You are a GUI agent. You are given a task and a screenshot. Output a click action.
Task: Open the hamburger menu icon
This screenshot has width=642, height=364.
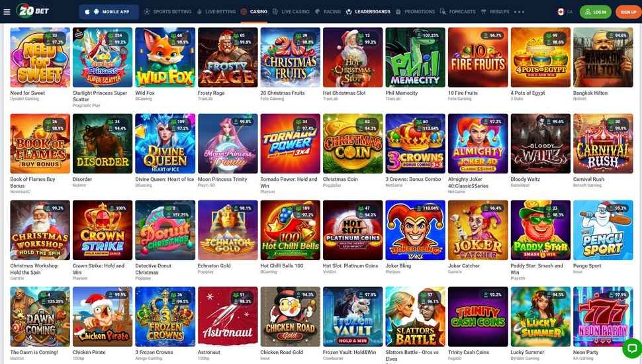tap(7, 12)
